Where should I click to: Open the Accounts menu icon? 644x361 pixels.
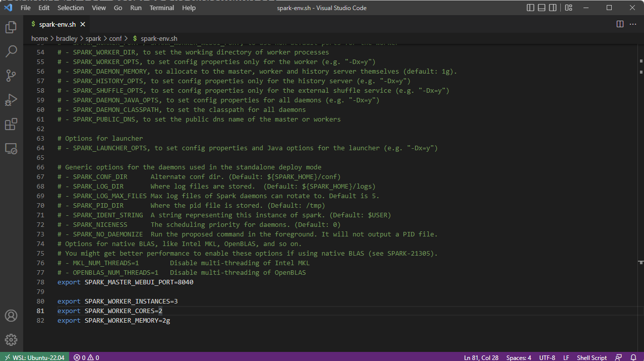[11, 316]
